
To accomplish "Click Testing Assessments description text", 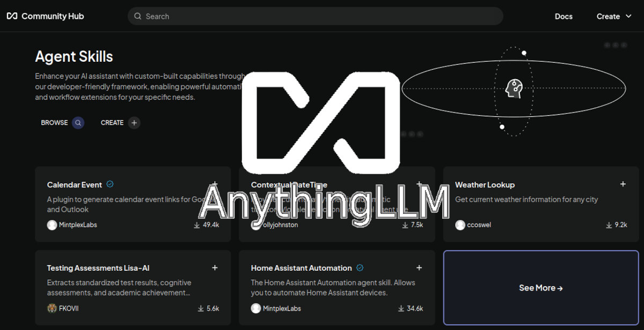I will click(x=119, y=288).
